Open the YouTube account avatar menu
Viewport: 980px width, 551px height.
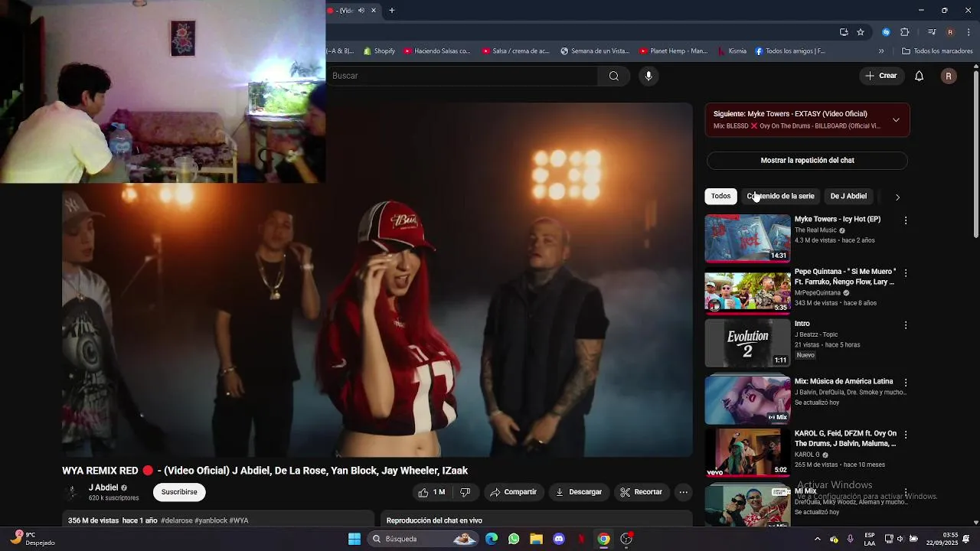[x=949, y=76]
